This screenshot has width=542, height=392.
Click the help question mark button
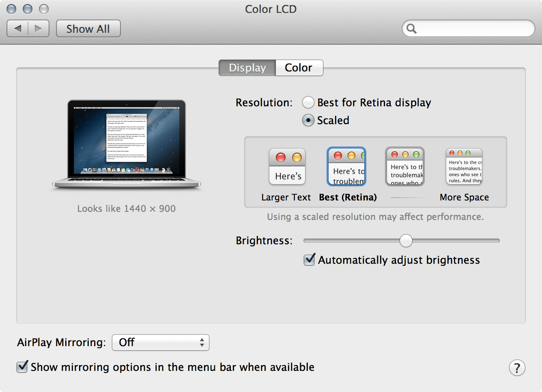[x=517, y=367]
